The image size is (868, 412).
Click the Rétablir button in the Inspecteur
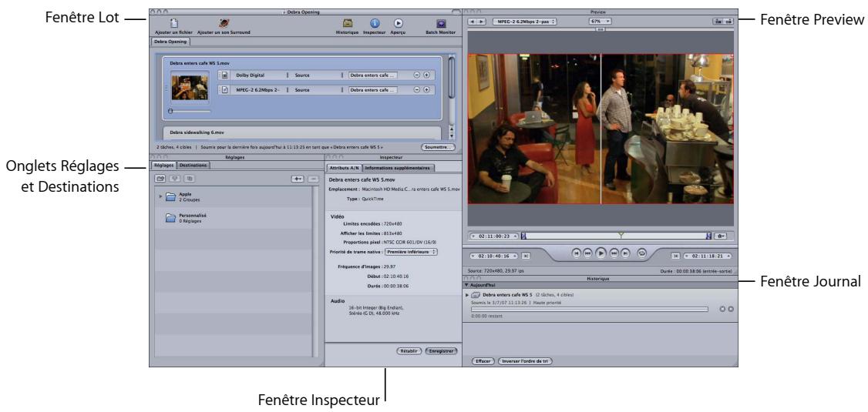pos(409,350)
